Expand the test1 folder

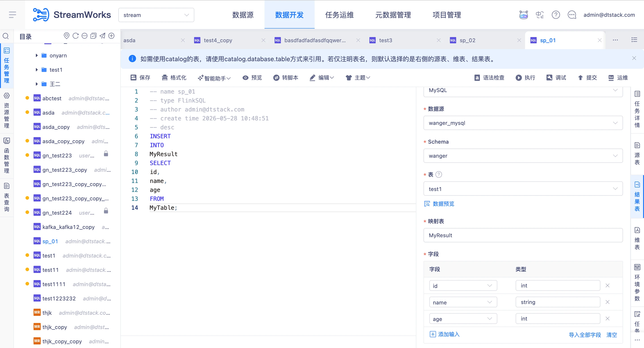point(37,70)
